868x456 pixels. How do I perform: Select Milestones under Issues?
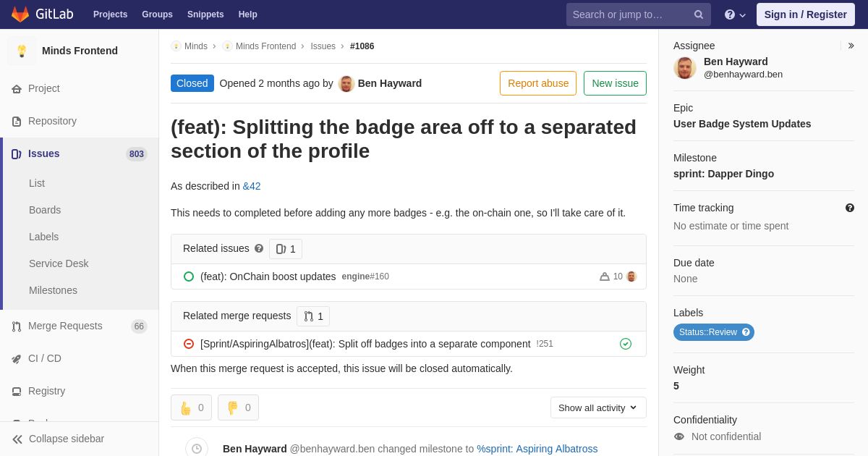(53, 290)
